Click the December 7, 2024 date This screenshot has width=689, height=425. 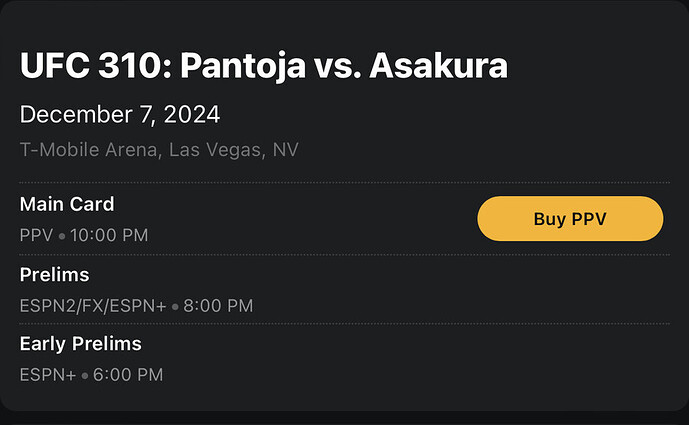120,115
